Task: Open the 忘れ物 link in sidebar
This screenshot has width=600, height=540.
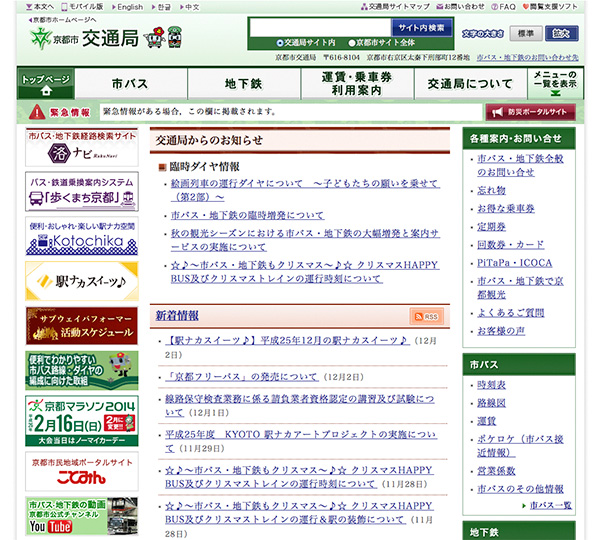Action: tap(491, 189)
